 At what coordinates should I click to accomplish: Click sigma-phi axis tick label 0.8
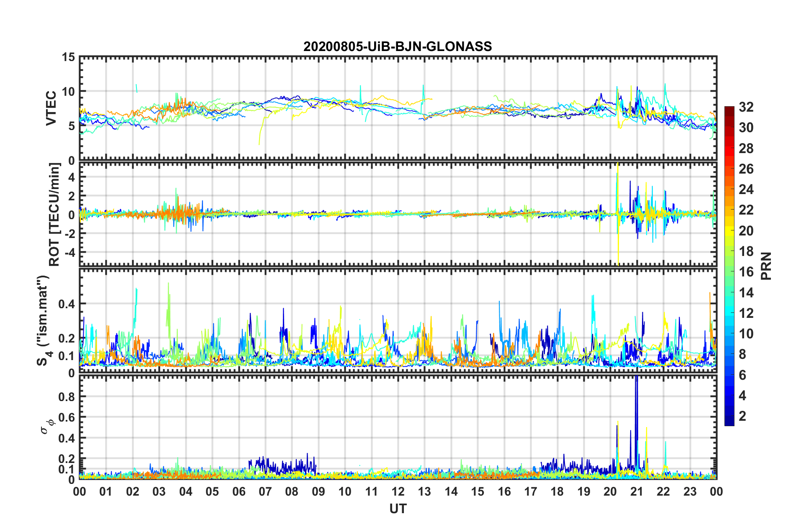tap(67, 396)
